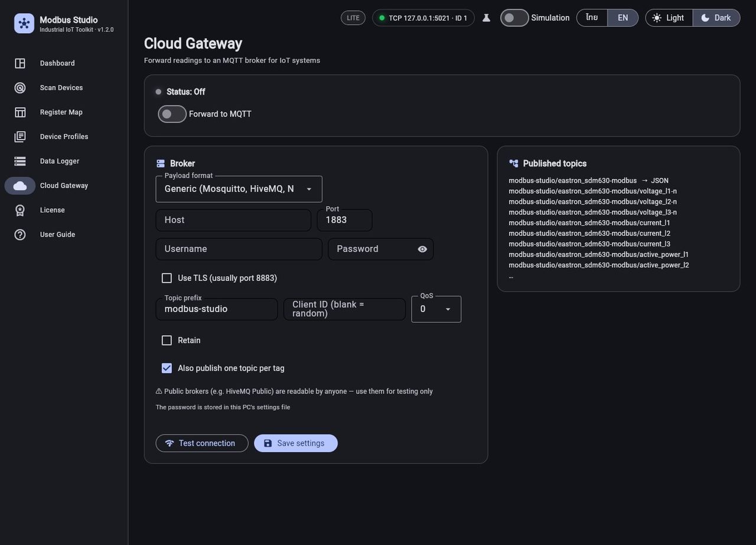The height and width of the screenshot is (545, 756).
Task: Click the Topic prefix input field
Action: click(217, 309)
